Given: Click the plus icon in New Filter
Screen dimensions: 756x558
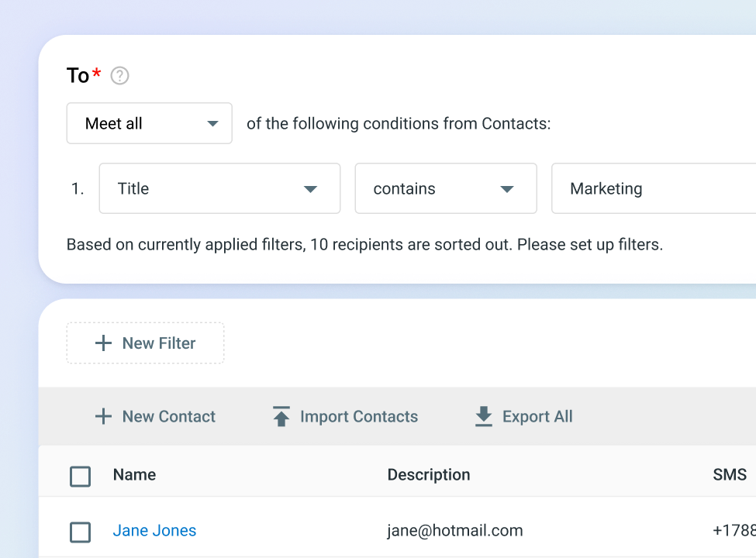Looking at the screenshot, I should (103, 343).
